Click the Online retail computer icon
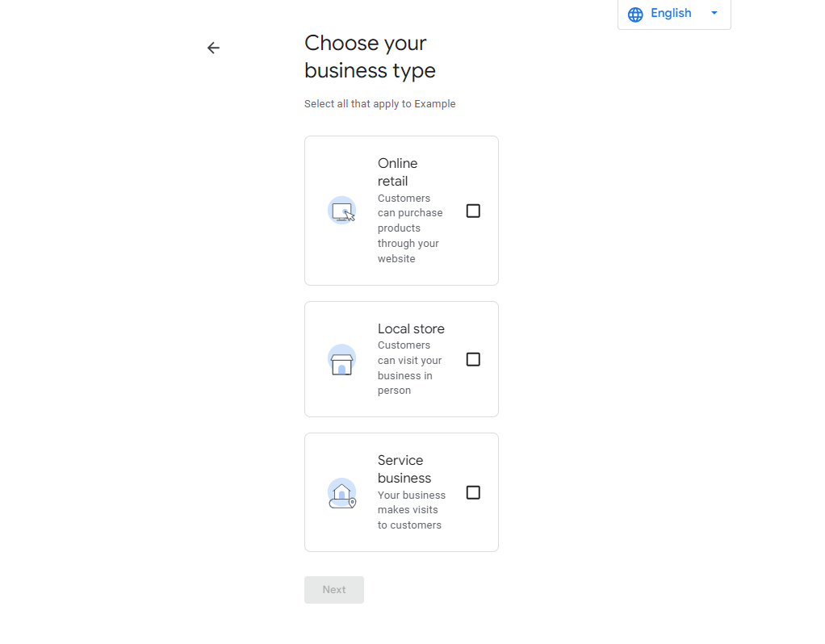The image size is (825, 644). (342, 211)
